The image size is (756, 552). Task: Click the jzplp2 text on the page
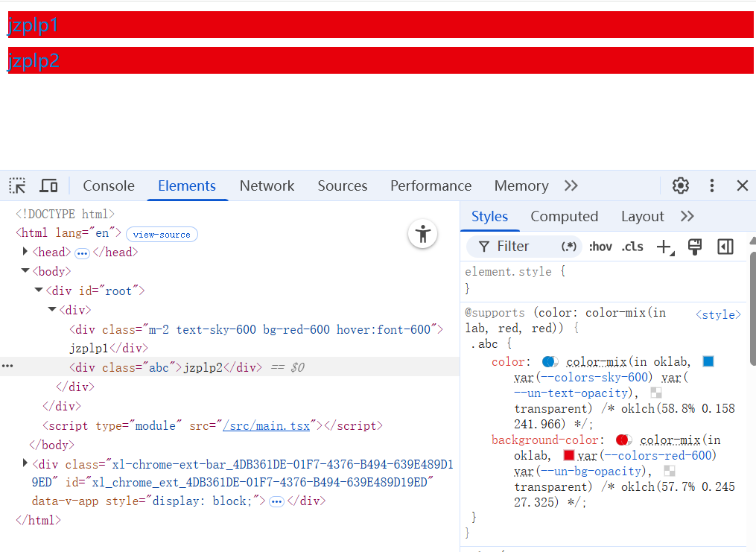[34, 61]
